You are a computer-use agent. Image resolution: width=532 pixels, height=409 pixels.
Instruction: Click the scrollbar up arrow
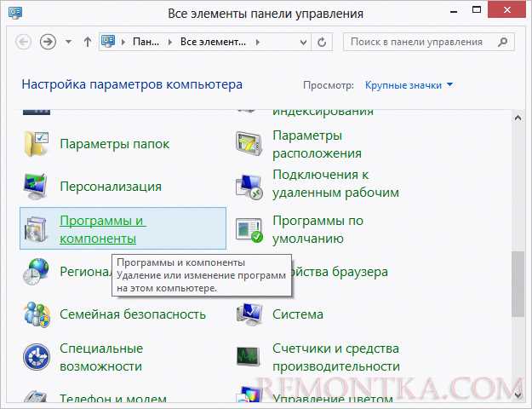518,118
